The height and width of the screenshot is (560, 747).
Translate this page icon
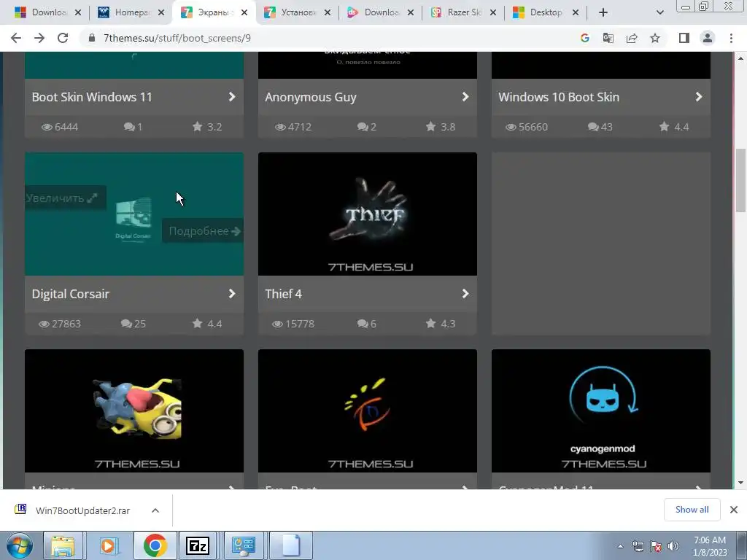(x=608, y=38)
